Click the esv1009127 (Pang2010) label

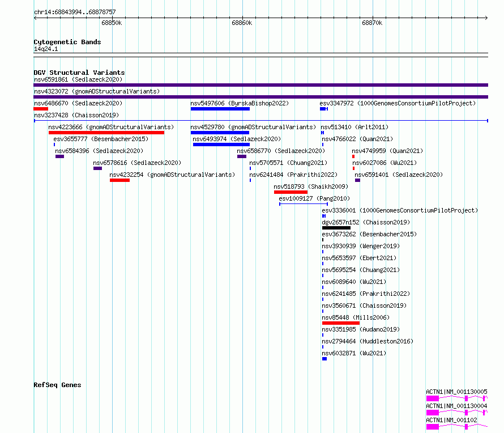coord(314,198)
